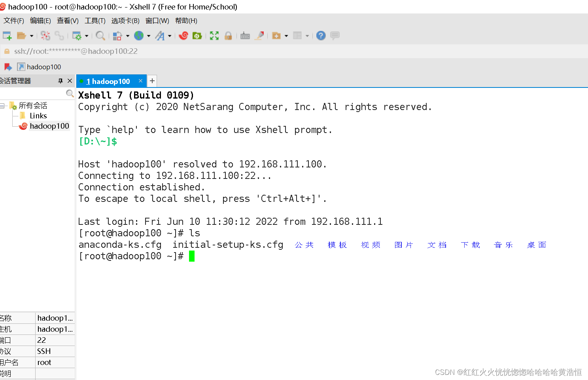Click the port value 22 cell
Viewport: 588px width, 380px height.
click(55, 340)
